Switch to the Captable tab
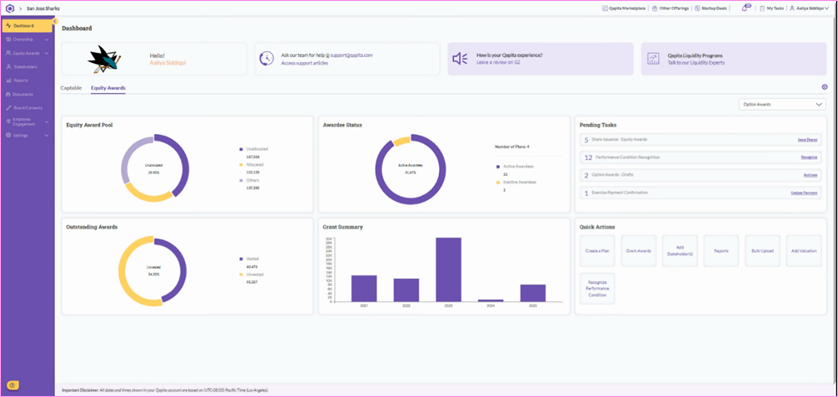The height and width of the screenshot is (397, 838). pyautogui.click(x=71, y=88)
